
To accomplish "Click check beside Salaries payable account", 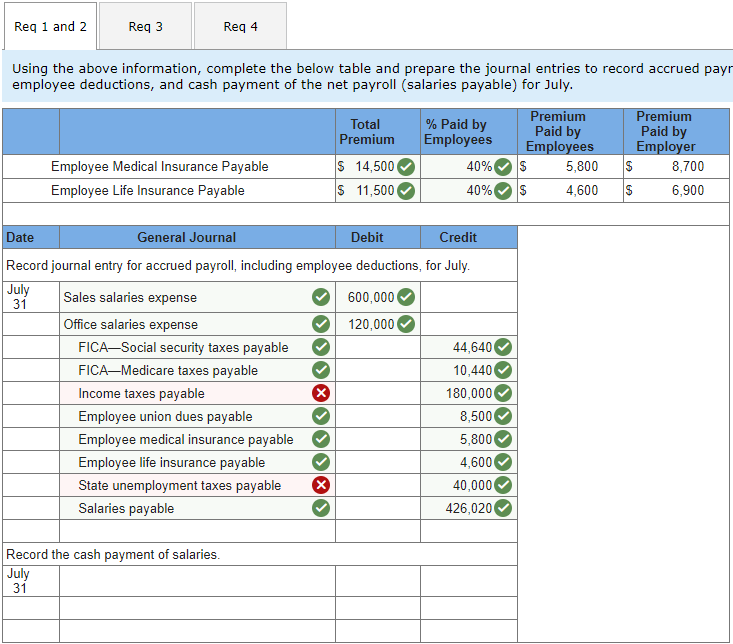I will [321, 508].
